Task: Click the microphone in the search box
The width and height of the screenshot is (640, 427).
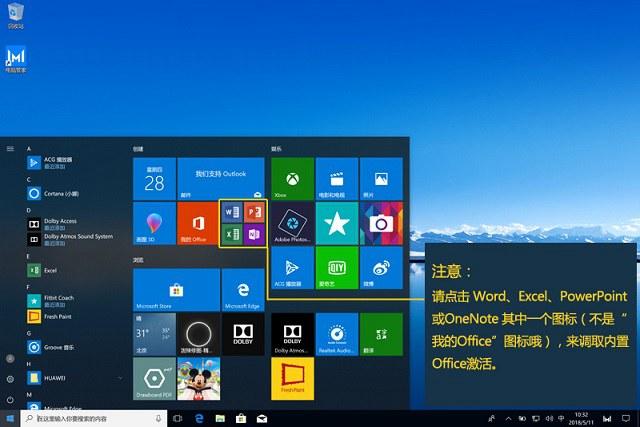Action: point(158,418)
